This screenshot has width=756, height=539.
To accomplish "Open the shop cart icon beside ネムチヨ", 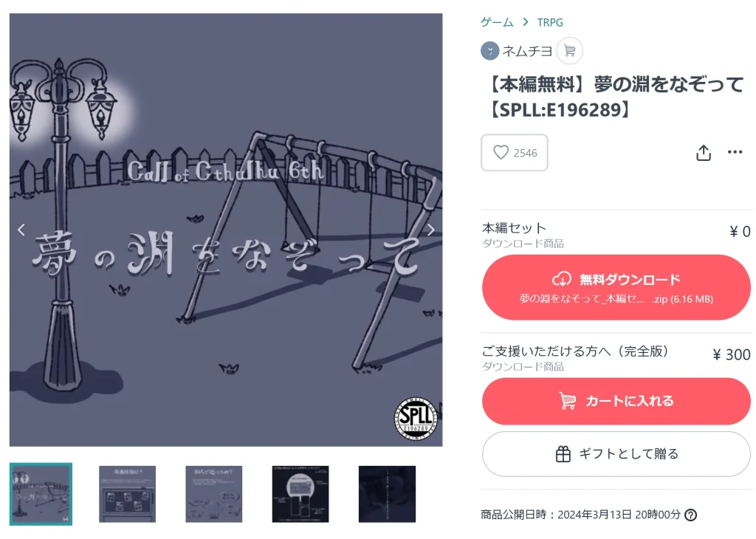I will tap(569, 51).
